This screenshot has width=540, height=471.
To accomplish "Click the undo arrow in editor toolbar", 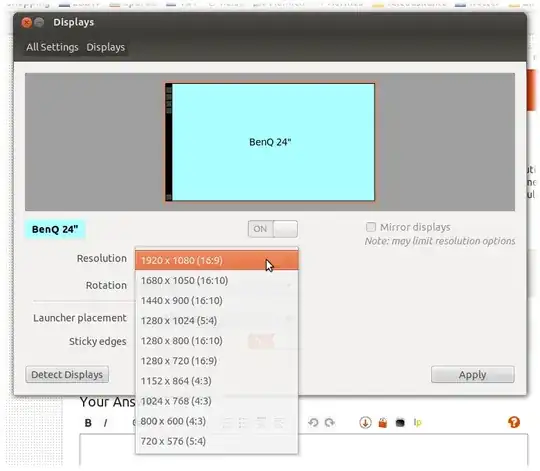I will click(x=313, y=422).
